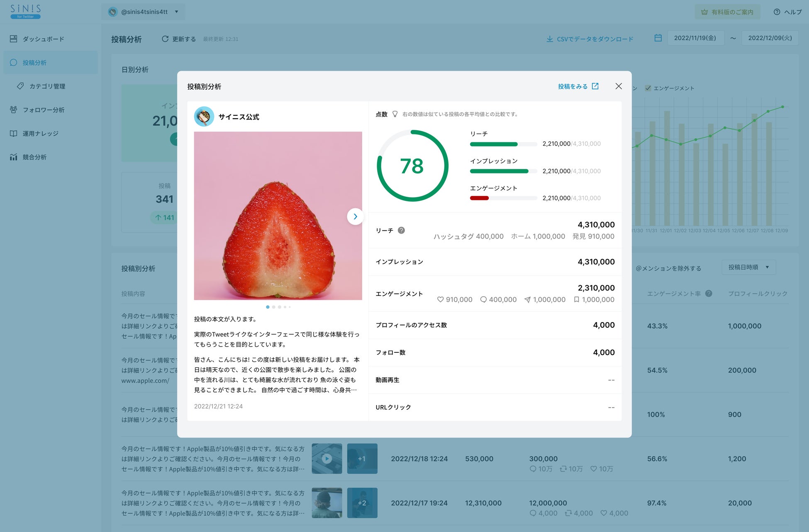
Task: Click the external link icon by 投稿をみる
Action: pyautogui.click(x=595, y=86)
